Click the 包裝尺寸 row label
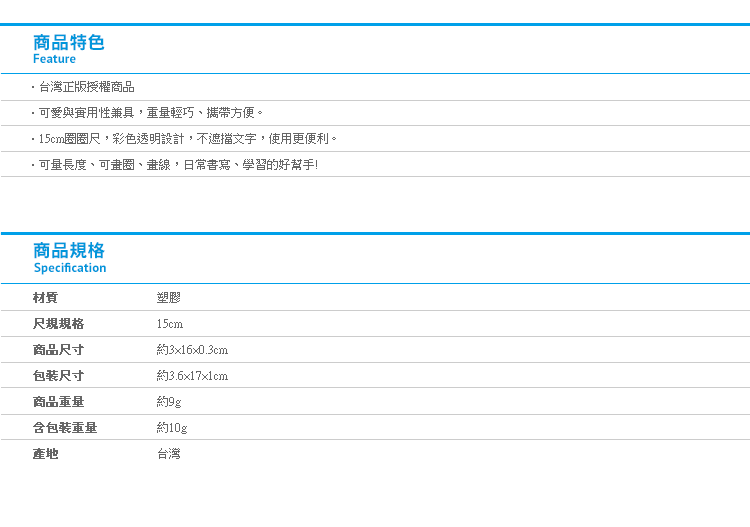 (x=58, y=376)
